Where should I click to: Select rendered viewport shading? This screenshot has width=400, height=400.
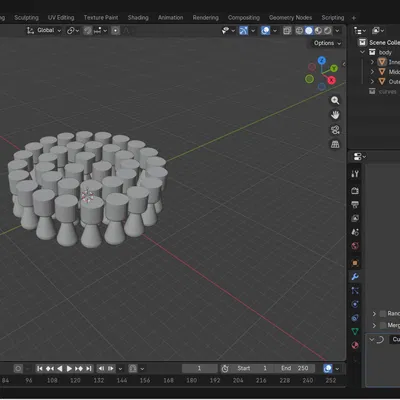click(x=328, y=31)
